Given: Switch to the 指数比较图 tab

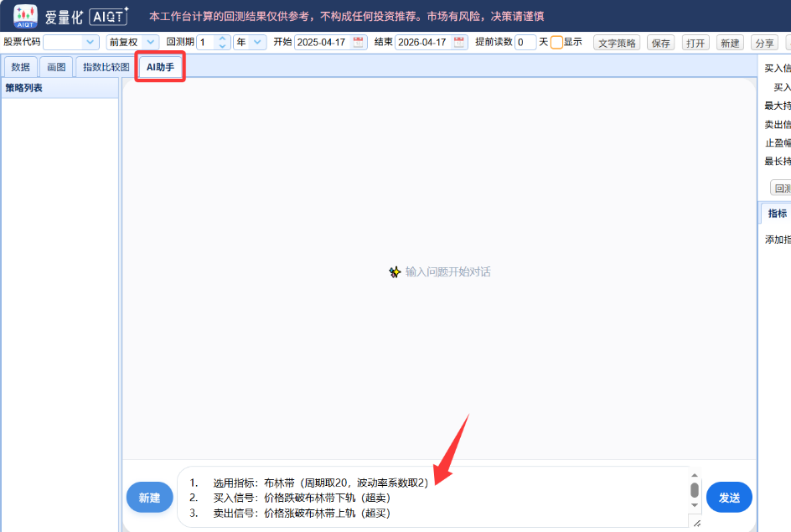Looking at the screenshot, I should [106, 67].
